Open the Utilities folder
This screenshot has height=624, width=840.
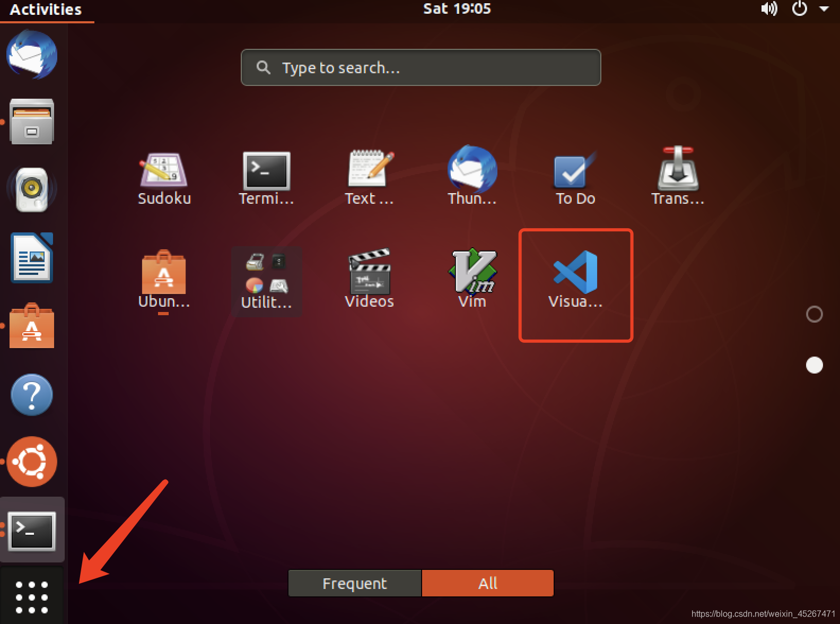266,281
